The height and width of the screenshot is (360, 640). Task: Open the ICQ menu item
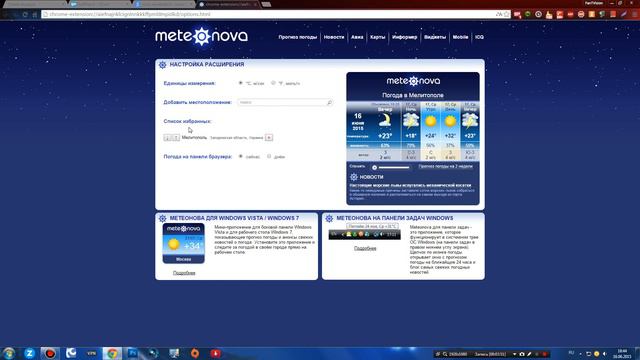(479, 37)
